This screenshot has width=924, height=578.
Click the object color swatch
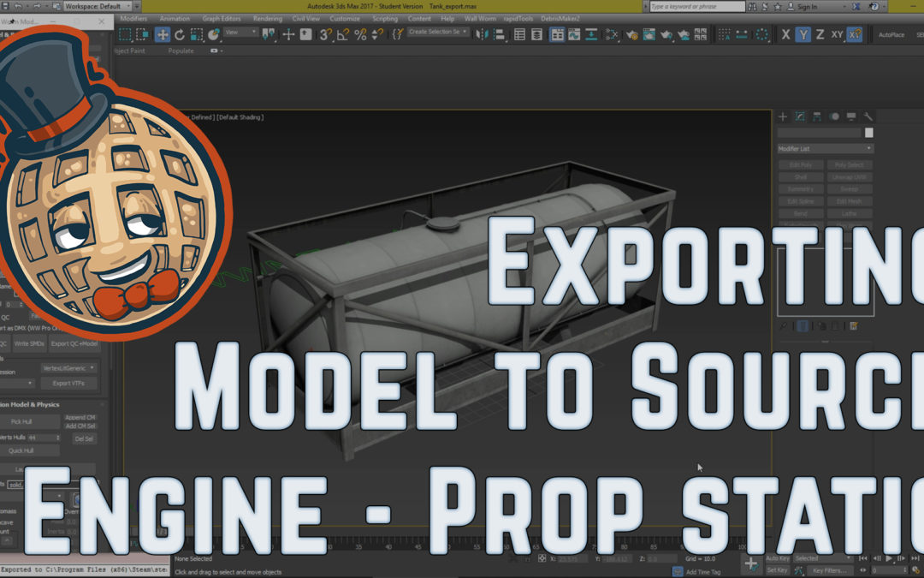click(868, 134)
